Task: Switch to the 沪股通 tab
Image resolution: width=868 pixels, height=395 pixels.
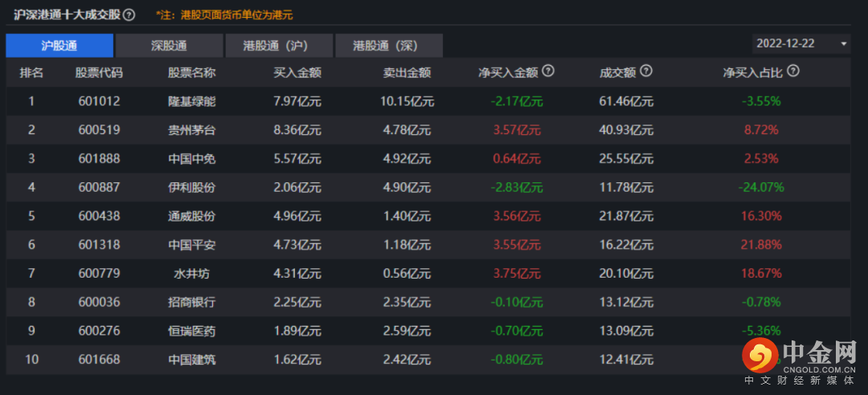Action: pos(59,45)
